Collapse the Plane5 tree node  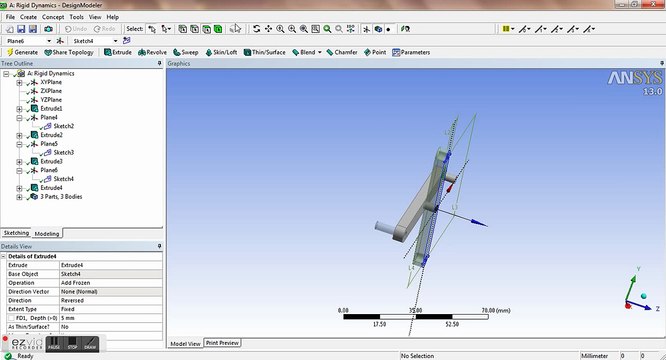[19, 144]
